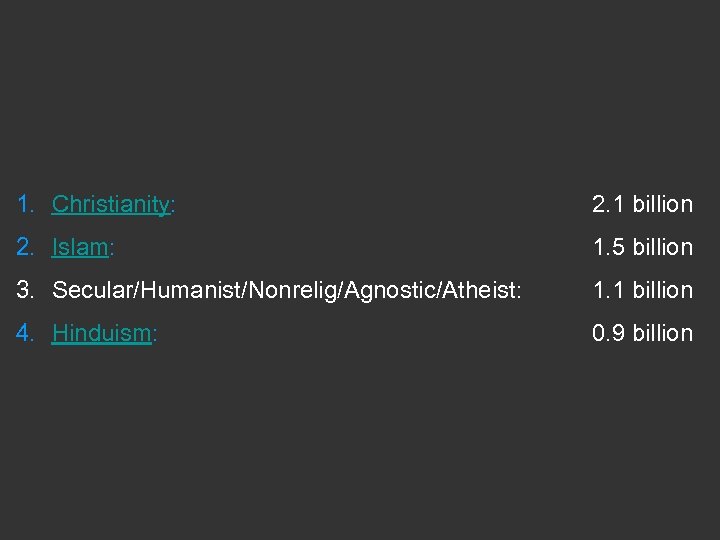This screenshot has width=720, height=540.
Task: Select the 2.1 billion figure
Action: point(642,204)
